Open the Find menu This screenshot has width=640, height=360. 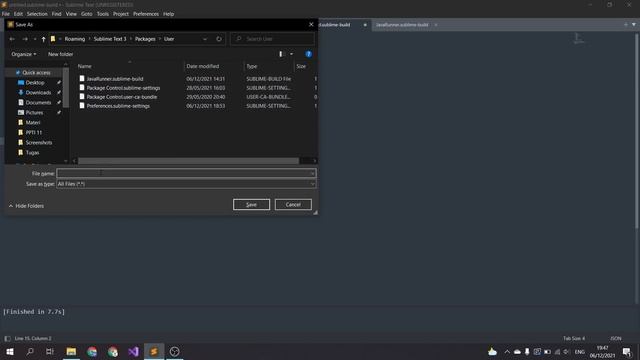(x=56, y=14)
